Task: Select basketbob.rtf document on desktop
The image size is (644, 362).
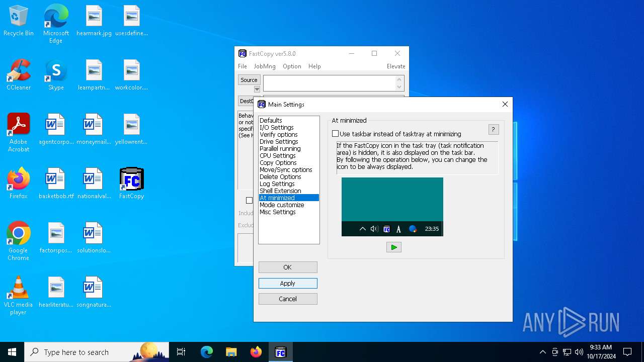Action: [x=56, y=184]
